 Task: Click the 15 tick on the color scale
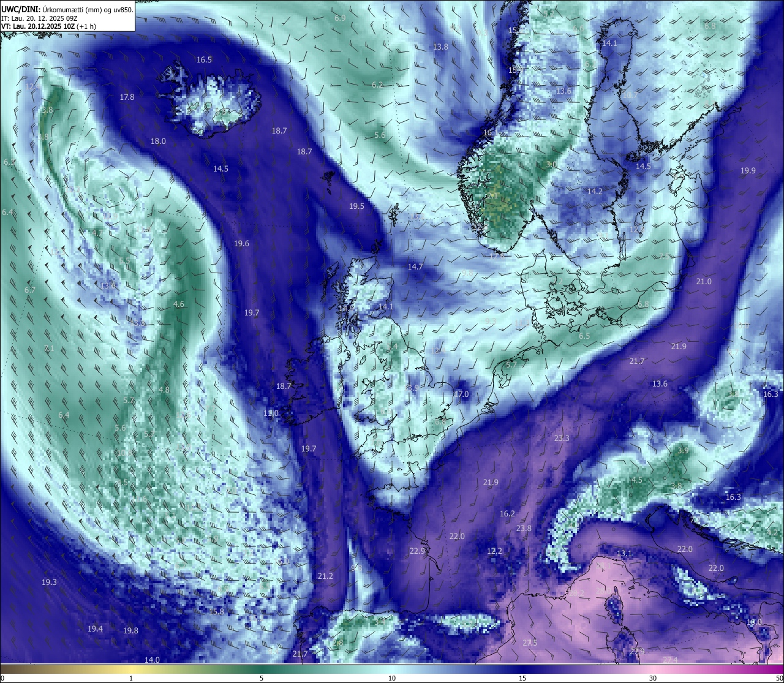[522, 678]
